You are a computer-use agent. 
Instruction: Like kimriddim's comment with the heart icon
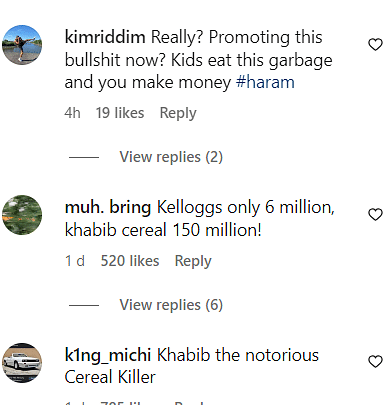[x=375, y=45]
